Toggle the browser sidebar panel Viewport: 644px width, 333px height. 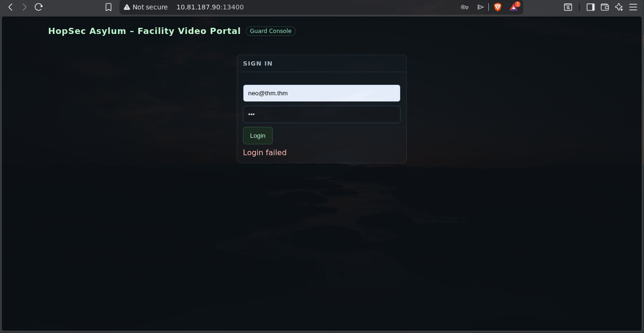point(590,7)
